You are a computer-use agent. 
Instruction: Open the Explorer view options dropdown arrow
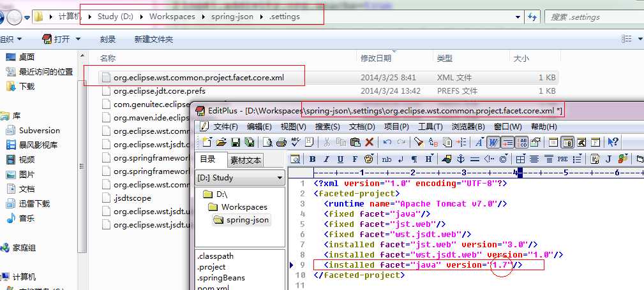tap(640, 40)
